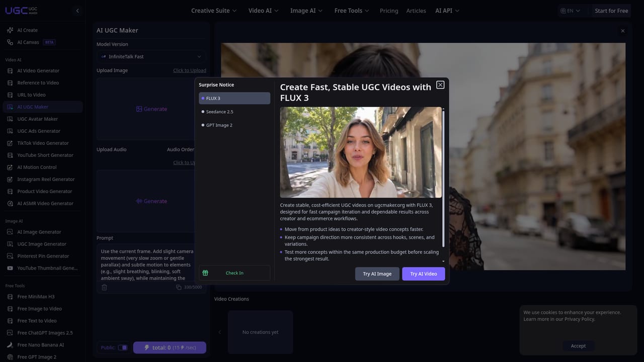Expand the Image AI menu
The width and height of the screenshot is (644, 362).
pyautogui.click(x=306, y=11)
